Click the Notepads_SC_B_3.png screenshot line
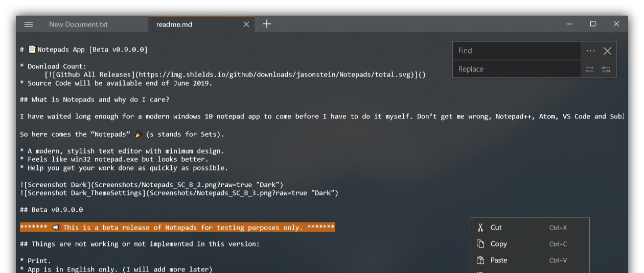 click(x=179, y=193)
